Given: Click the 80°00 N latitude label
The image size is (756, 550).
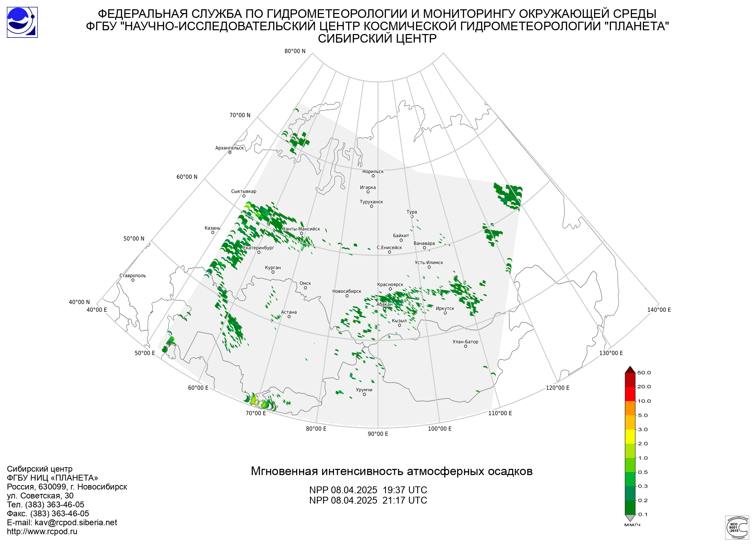Looking at the screenshot, I should 295,51.
